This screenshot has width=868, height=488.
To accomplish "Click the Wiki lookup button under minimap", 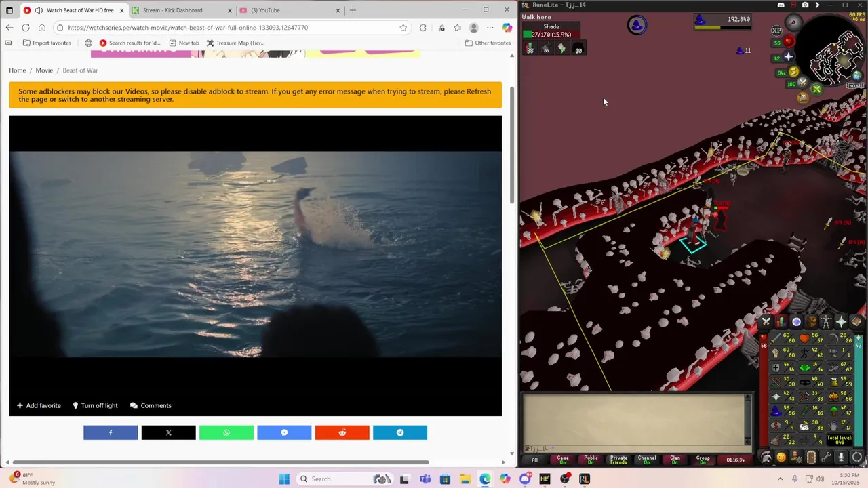I will [856, 86].
